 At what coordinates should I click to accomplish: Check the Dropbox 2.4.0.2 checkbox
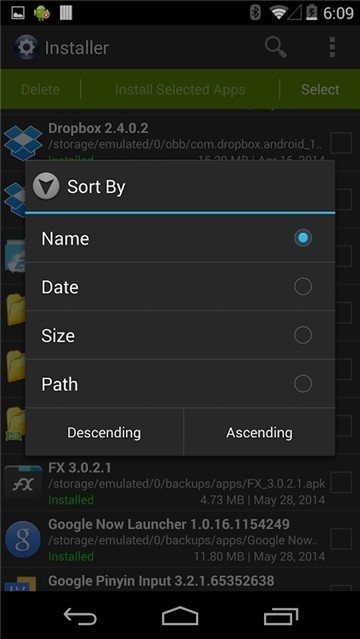(341, 143)
